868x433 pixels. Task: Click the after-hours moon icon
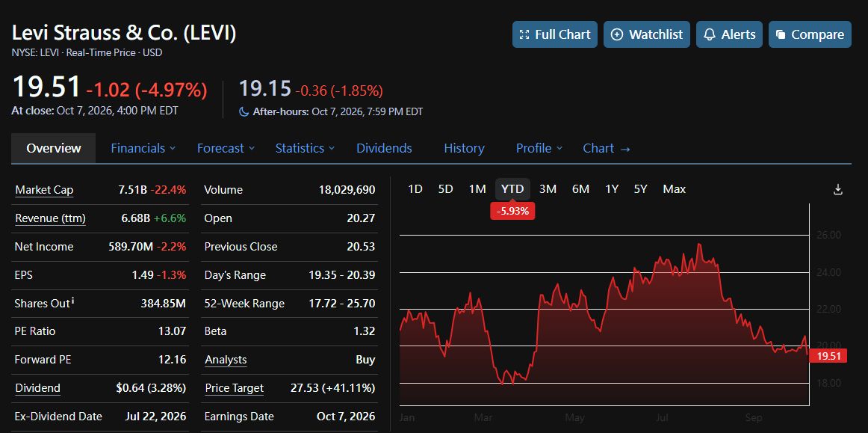click(x=244, y=112)
